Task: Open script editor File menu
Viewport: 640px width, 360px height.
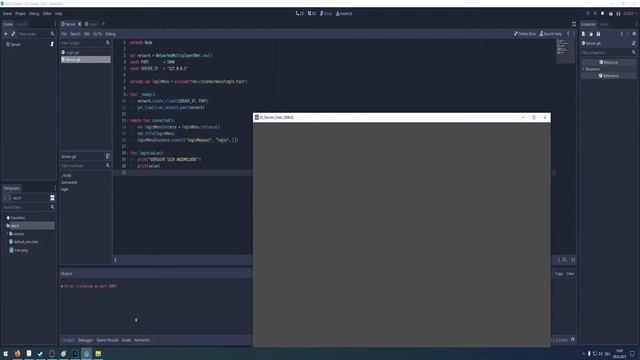Action: coord(64,34)
